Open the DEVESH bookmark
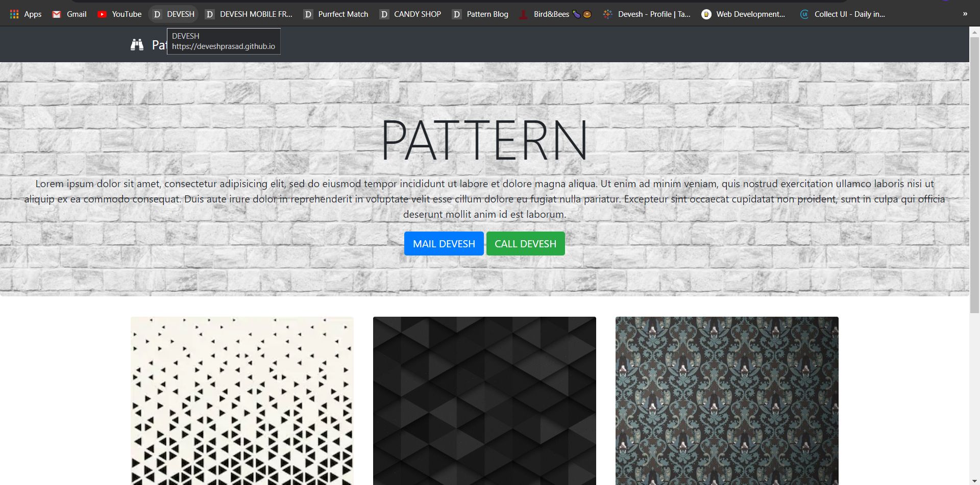This screenshot has height=485, width=980. click(174, 14)
